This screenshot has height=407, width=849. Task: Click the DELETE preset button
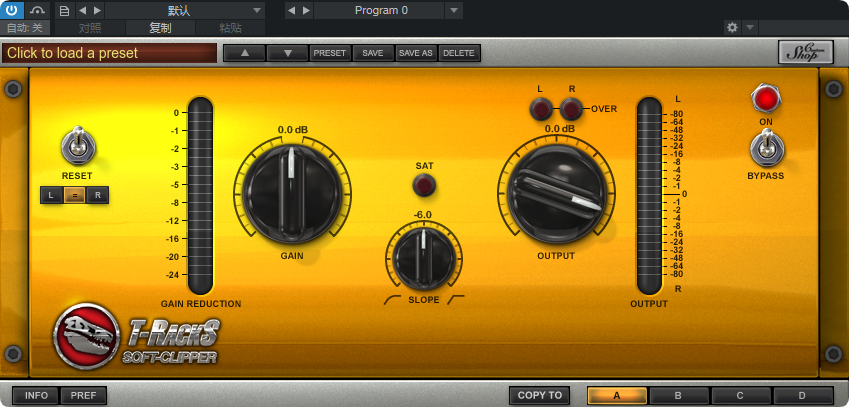pyautogui.click(x=459, y=53)
